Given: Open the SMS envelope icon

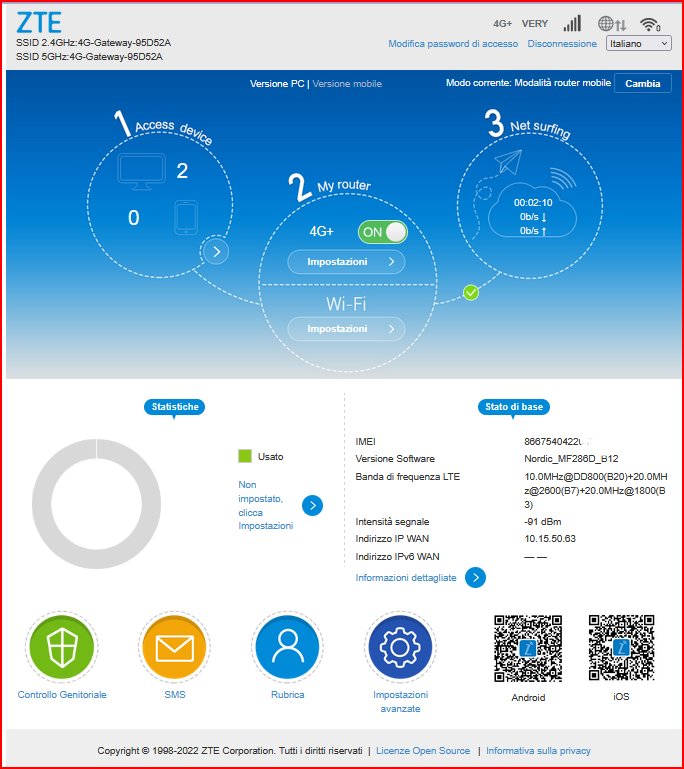Looking at the screenshot, I should [174, 649].
